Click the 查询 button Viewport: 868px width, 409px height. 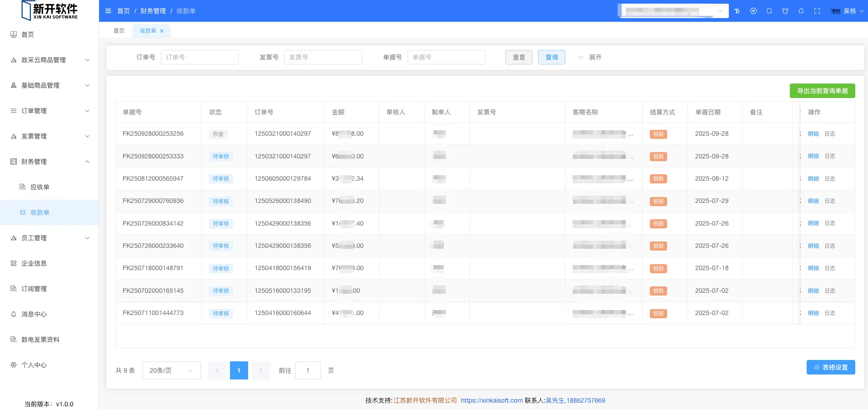[551, 57]
